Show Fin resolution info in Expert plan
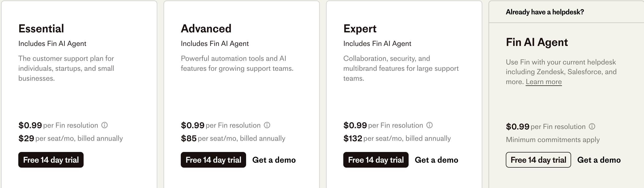This screenshot has height=188, width=644. 430,125
